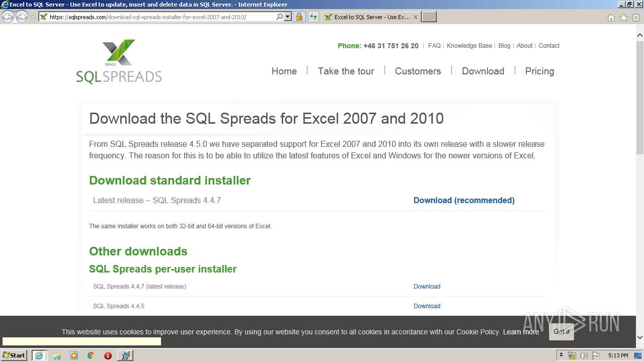Click 'SQL Spreads 4.4.7 (latest release)' row text

point(140,287)
